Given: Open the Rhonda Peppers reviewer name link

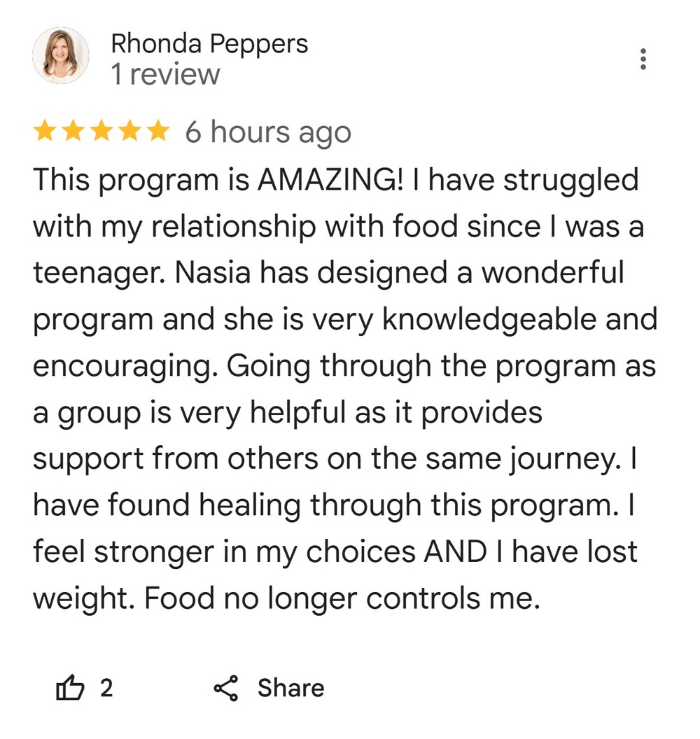Looking at the screenshot, I should coord(209,44).
